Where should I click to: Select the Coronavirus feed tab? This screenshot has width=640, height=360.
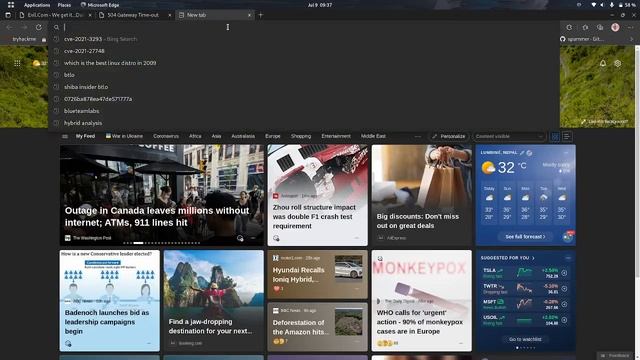click(166, 136)
